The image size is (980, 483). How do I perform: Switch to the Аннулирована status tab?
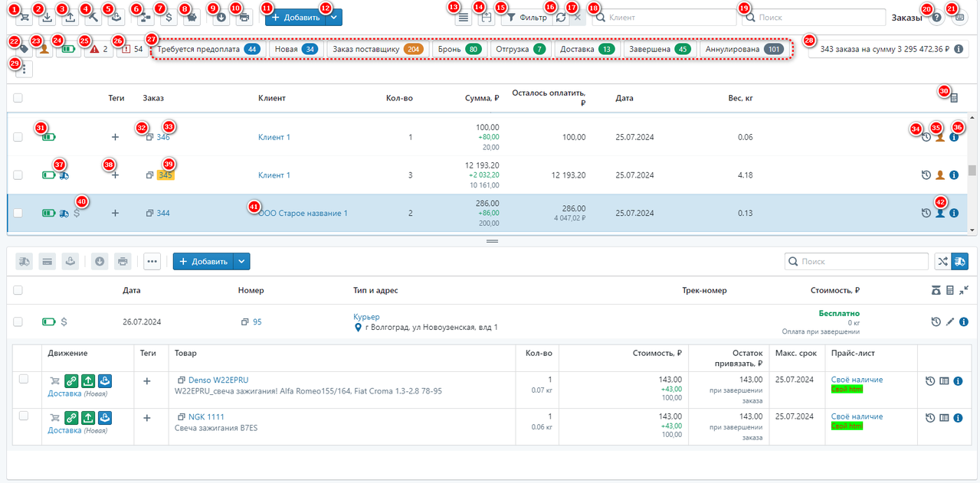[x=743, y=49]
